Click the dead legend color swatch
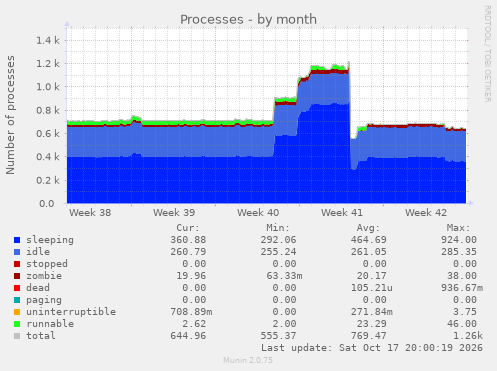497x371 pixels. click(17, 288)
